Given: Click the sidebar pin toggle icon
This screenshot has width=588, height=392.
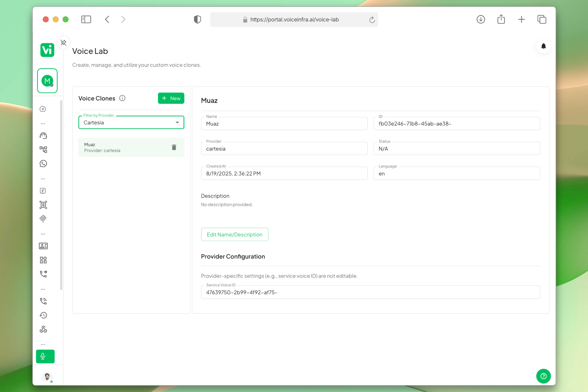Looking at the screenshot, I should pos(63,43).
